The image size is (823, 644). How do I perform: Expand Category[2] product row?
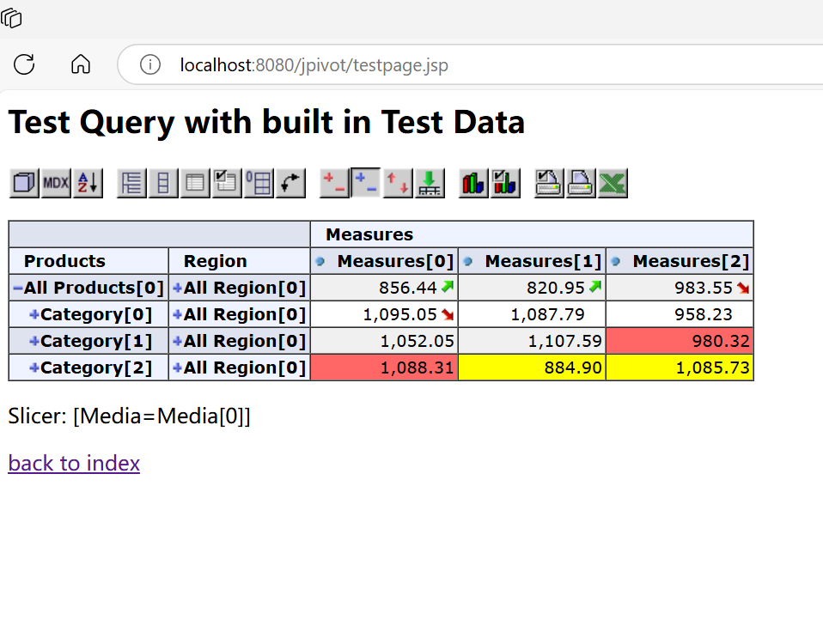point(34,368)
